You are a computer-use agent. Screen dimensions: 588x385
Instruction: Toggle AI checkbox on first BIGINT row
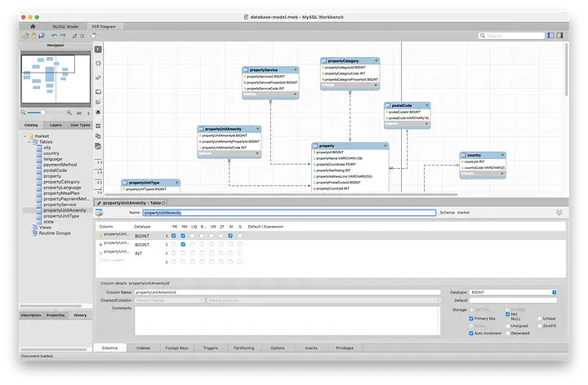[x=230, y=236]
